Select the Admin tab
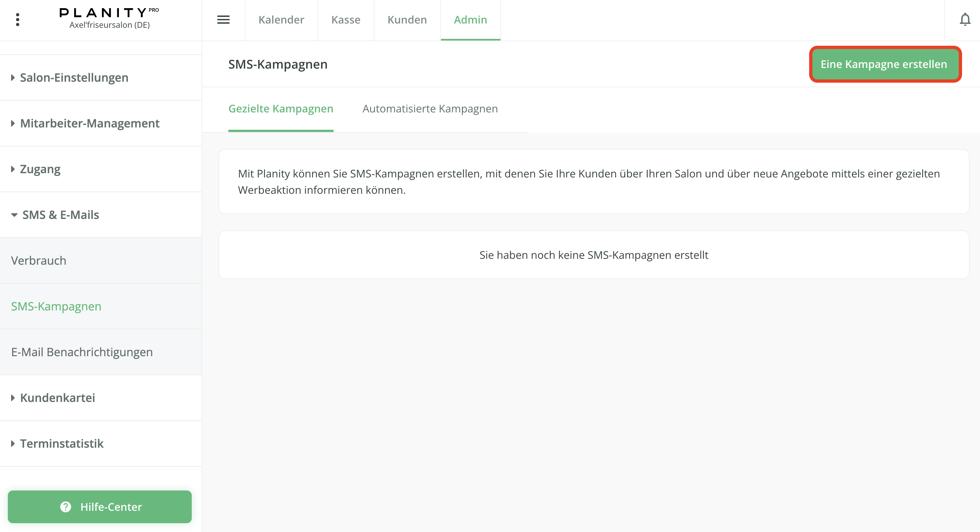The image size is (980, 532). click(x=470, y=20)
